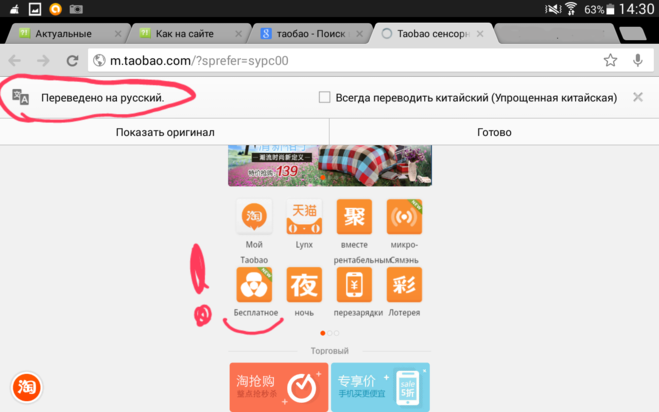Tap the orange 聚 group-deals icon

pos(354,217)
